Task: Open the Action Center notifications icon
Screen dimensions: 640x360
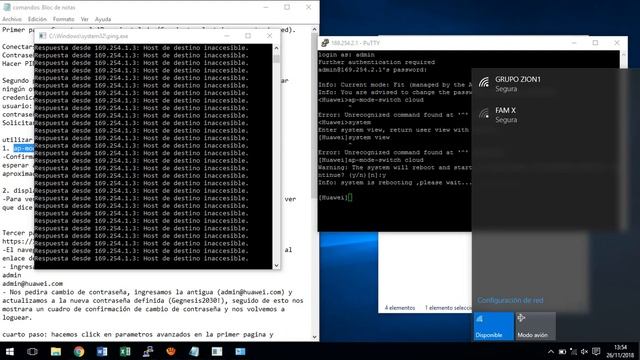Action: [596, 351]
